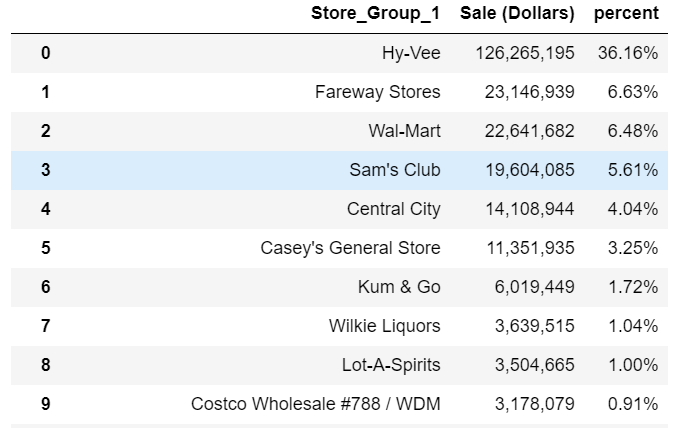Screen dimensions: 675x428
Task: Click the Fareway Stores cell
Action: tap(377, 92)
